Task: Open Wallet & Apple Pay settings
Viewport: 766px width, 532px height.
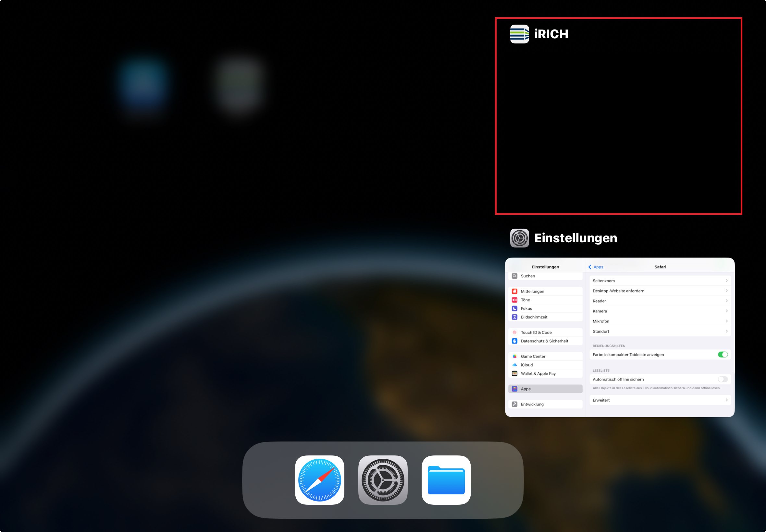Action: (x=515, y=373)
